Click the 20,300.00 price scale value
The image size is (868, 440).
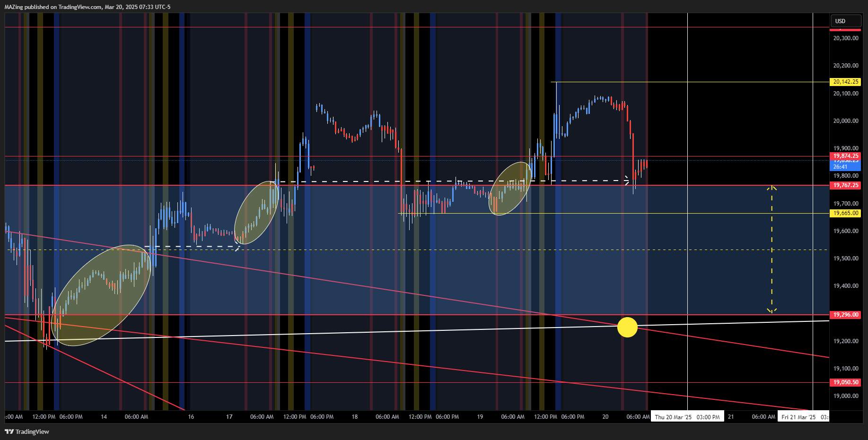tap(846, 38)
